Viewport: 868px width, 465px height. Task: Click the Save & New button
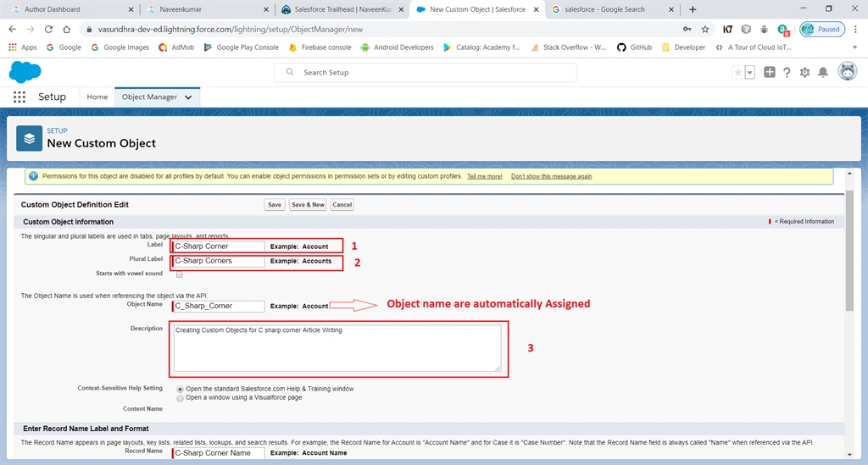point(308,205)
